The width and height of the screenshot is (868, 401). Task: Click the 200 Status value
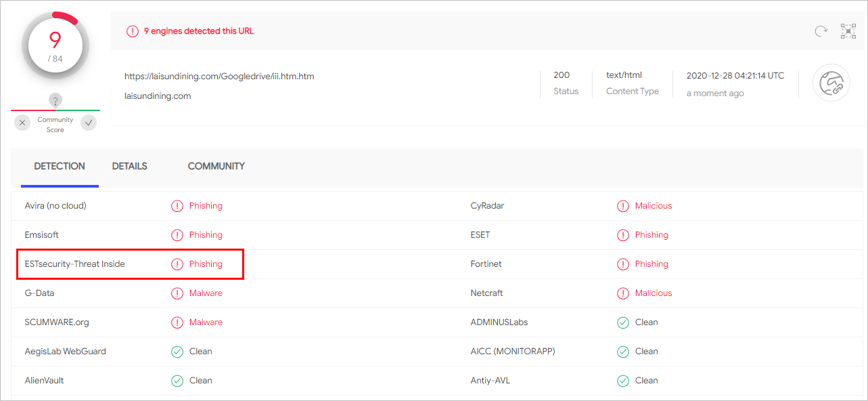[x=562, y=75]
